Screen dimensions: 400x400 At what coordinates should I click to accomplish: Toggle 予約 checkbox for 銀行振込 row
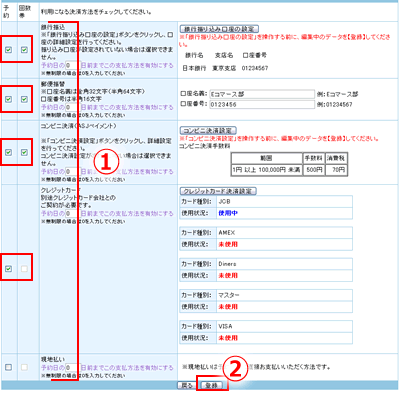tap(9, 50)
